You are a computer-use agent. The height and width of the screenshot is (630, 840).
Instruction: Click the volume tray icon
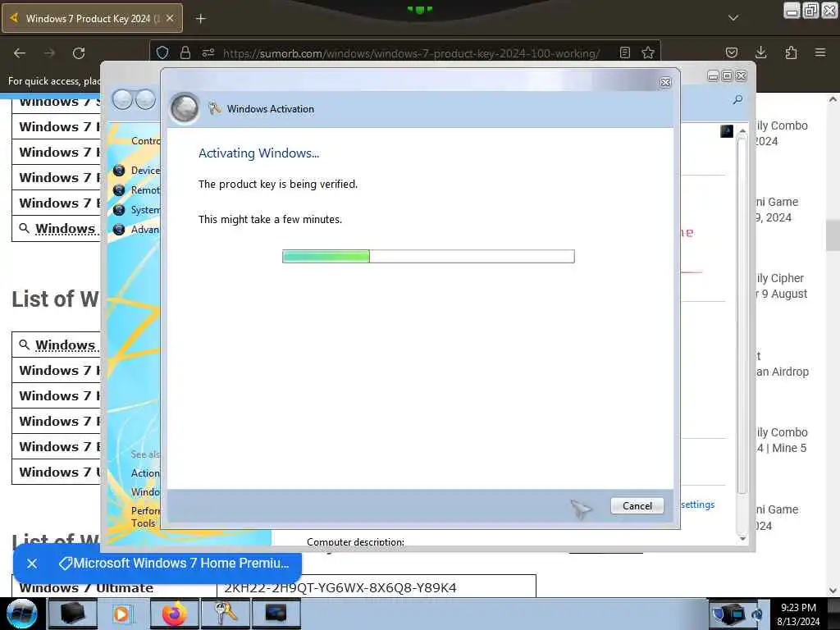coord(757,614)
